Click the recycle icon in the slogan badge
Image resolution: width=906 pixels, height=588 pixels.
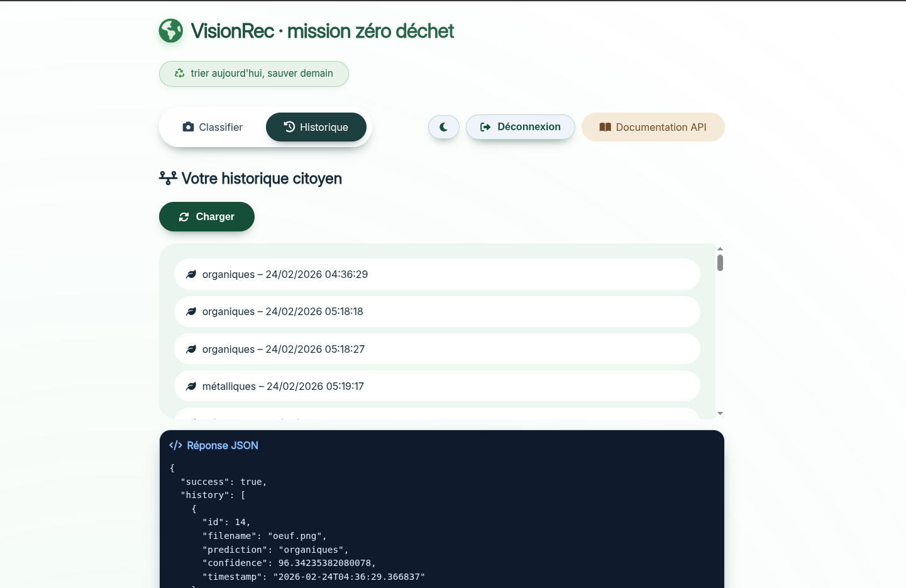pos(179,74)
